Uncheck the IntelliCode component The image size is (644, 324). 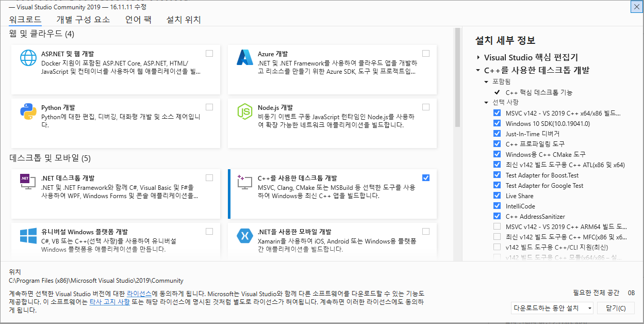[497, 206]
